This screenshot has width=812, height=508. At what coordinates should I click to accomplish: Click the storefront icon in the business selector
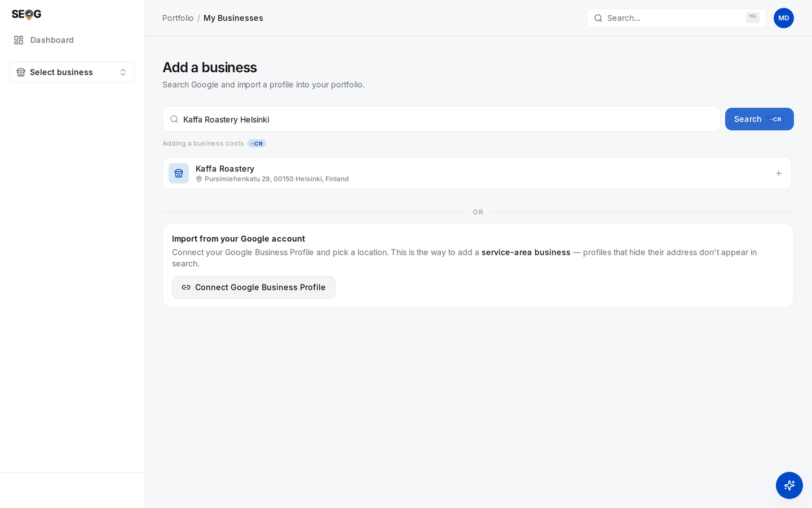21,72
